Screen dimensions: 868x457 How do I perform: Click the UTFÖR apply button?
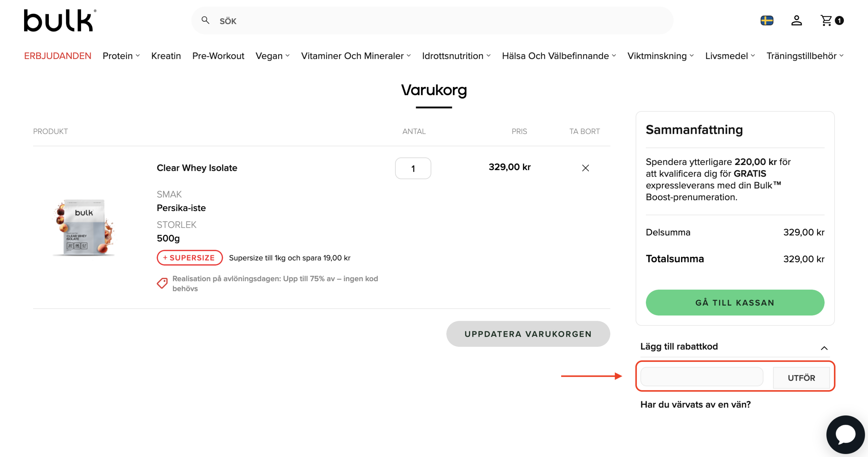(x=801, y=378)
